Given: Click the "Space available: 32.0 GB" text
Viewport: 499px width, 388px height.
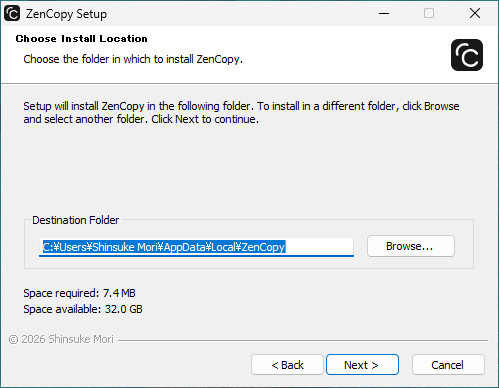Looking at the screenshot, I should [83, 309].
